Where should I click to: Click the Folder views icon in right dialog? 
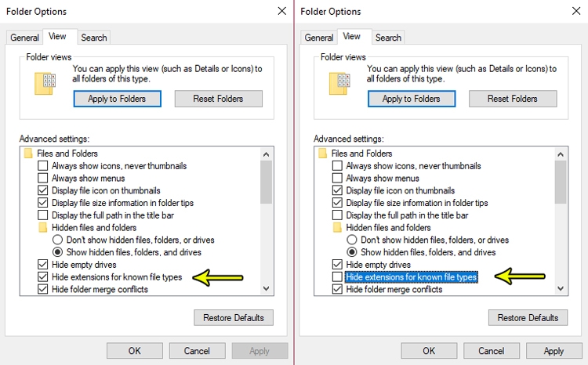339,83
